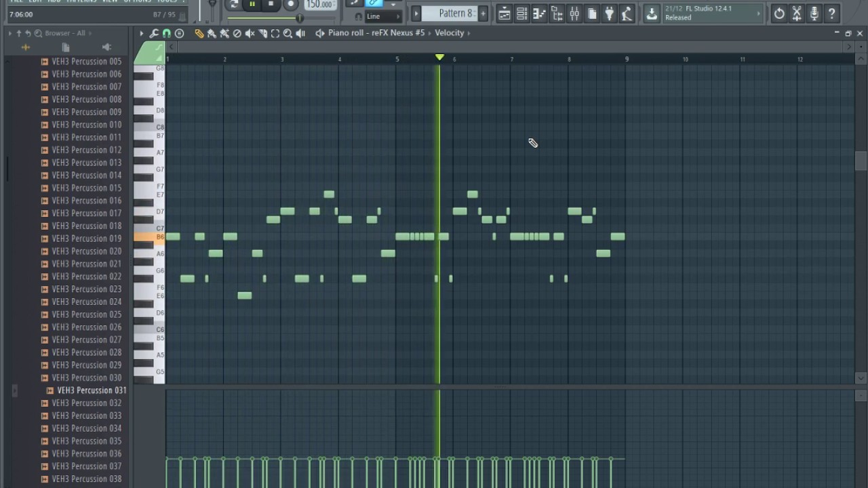
Task: Click the piano roll scroll-down arrow
Action: (x=861, y=378)
